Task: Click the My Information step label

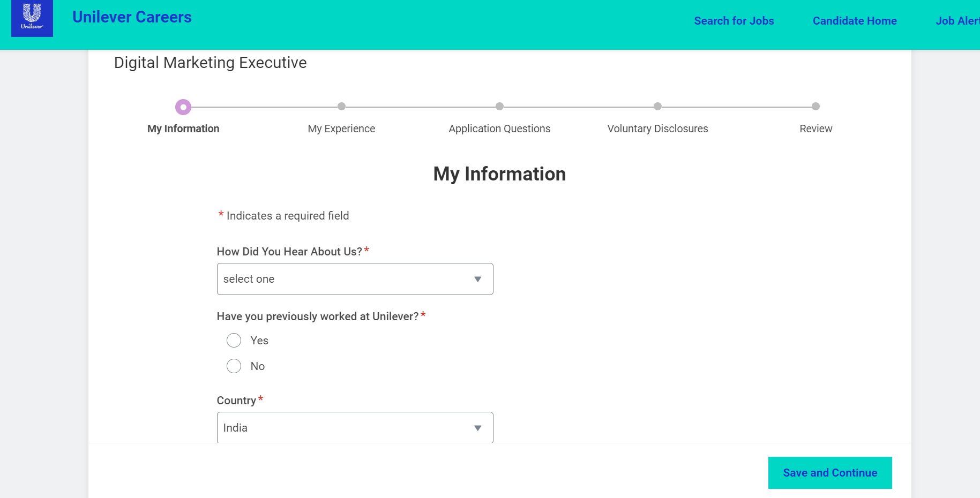Action: click(x=183, y=129)
